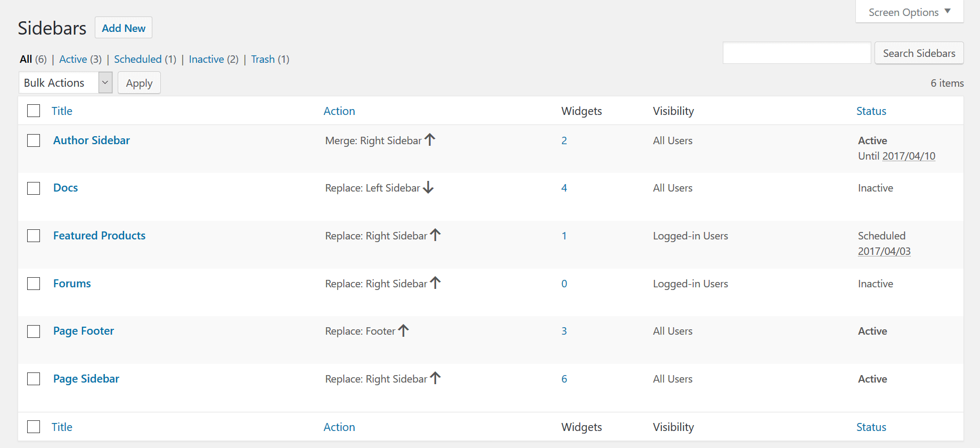Click the Search Sidebars button
The image size is (980, 448).
(x=919, y=53)
